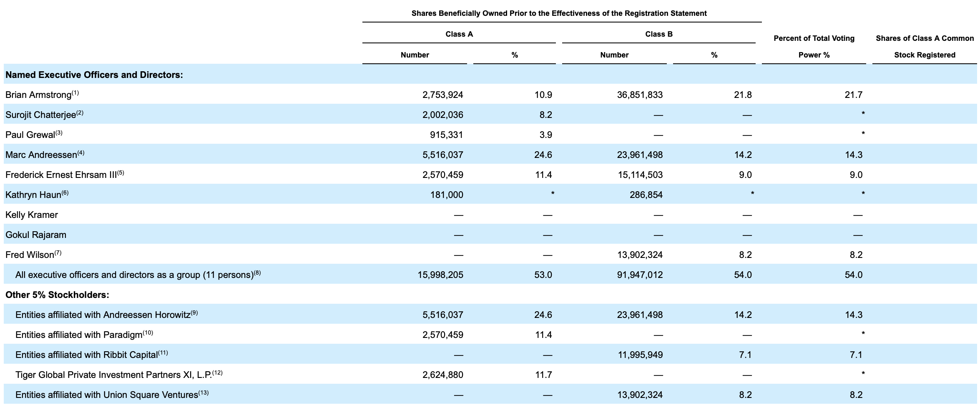980x405 pixels.
Task: Click Brian Armstrong Class A value 2,753,924
Action: tap(443, 95)
